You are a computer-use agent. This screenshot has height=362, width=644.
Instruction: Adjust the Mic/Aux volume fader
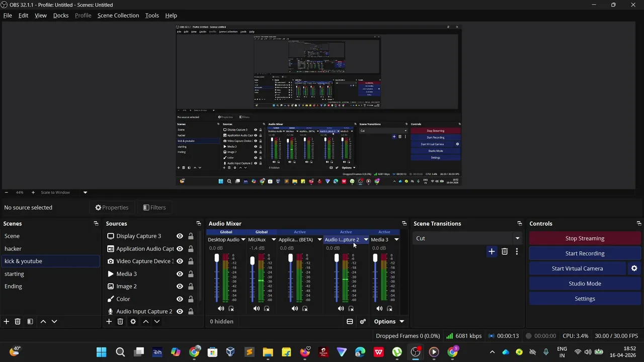coord(253,260)
